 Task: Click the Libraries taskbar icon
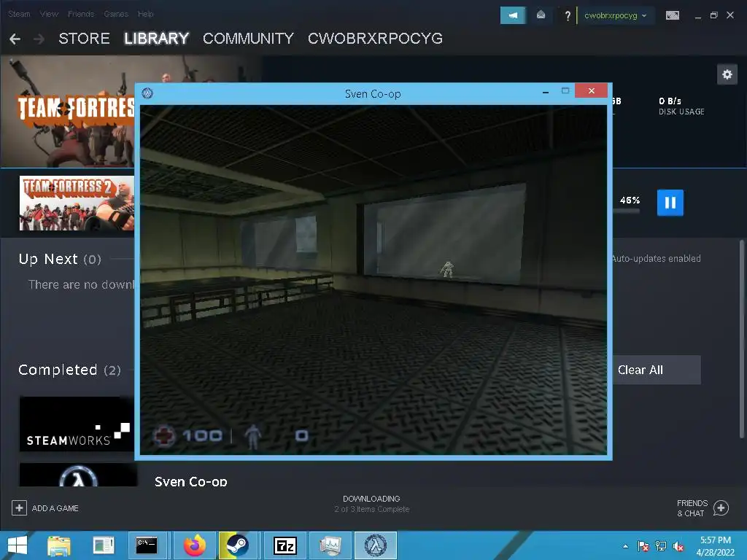[104, 545]
